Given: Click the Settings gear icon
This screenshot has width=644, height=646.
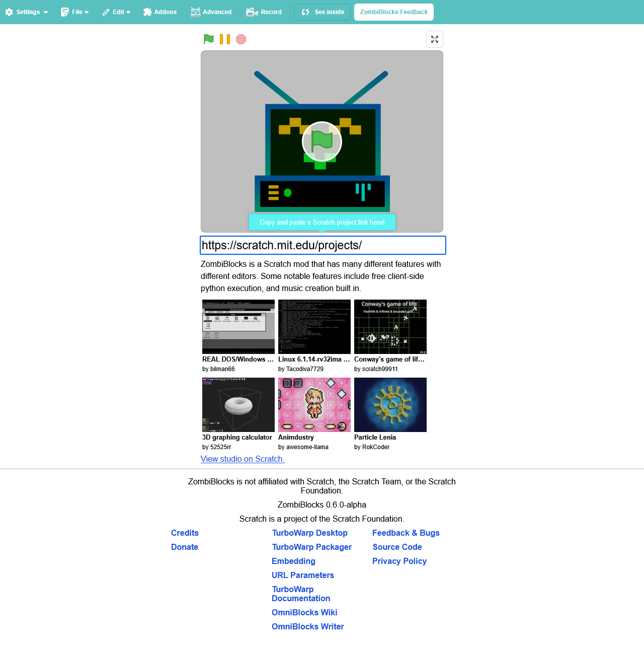Looking at the screenshot, I should [x=9, y=12].
